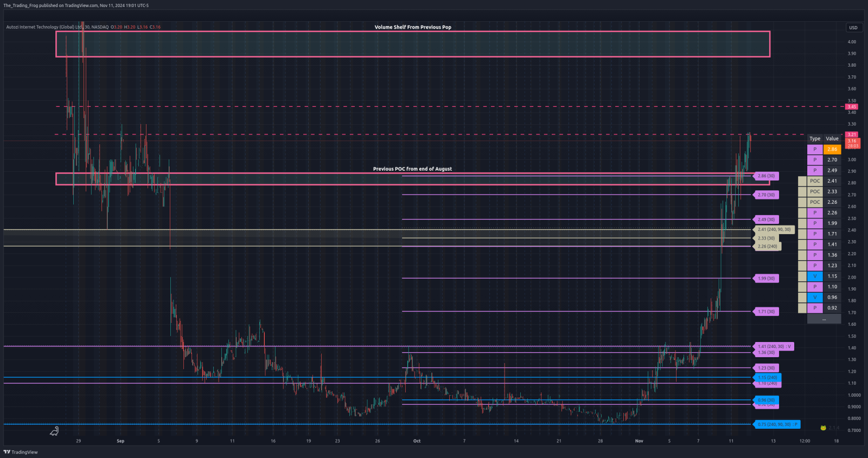Viewport: 868px width, 458px height.
Task: Click the 1.41 value cell in the table
Action: point(832,244)
